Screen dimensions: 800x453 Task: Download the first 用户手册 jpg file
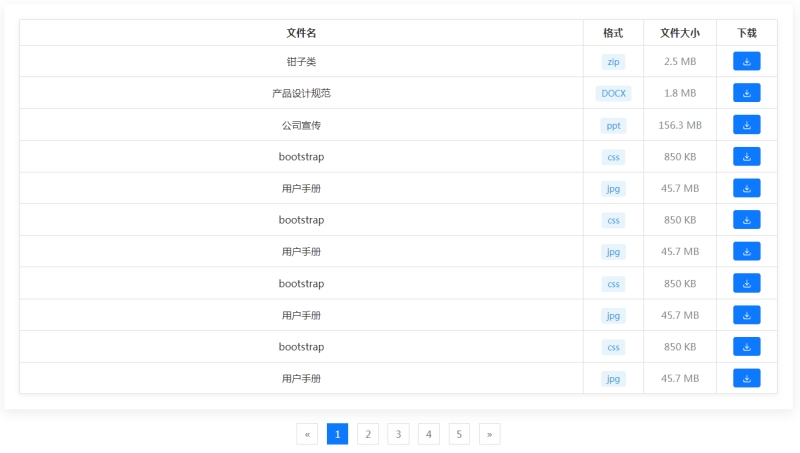pyautogui.click(x=746, y=188)
